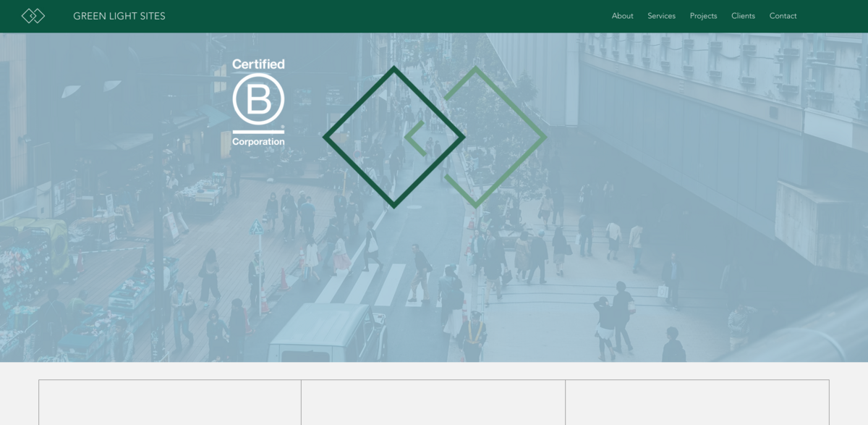Click the circled B emblem
The width and height of the screenshot is (868, 425).
tap(258, 100)
